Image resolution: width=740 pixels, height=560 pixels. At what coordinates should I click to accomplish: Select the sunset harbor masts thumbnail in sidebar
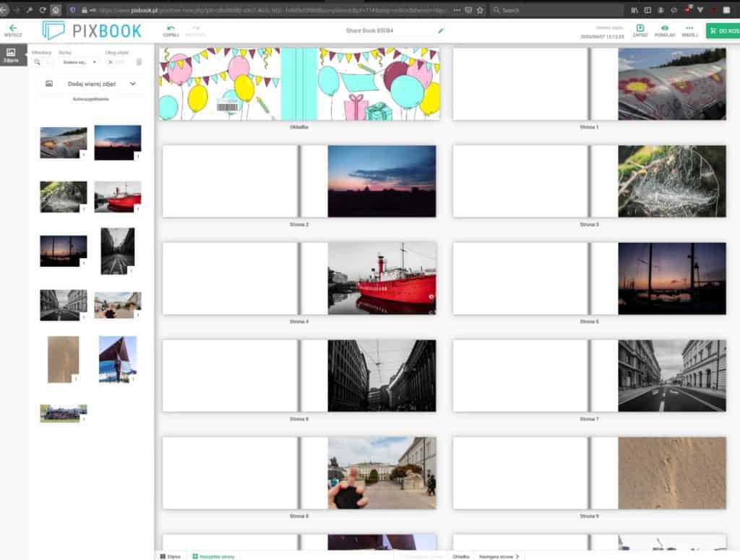(x=64, y=251)
